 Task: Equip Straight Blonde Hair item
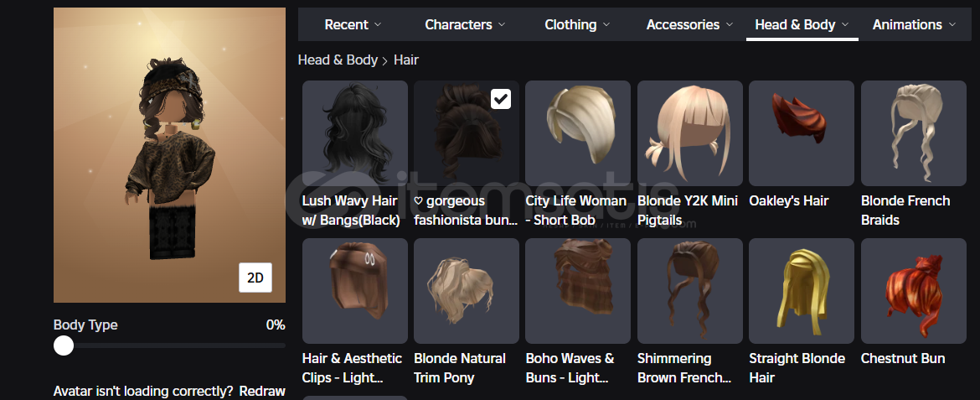[802, 291]
